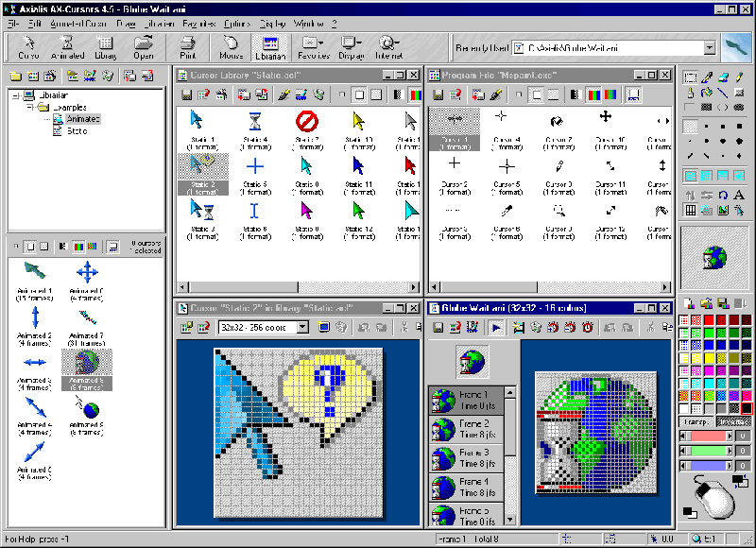The height and width of the screenshot is (548, 756).
Task: Click the blue rotate arrow tool
Action: tap(723, 196)
